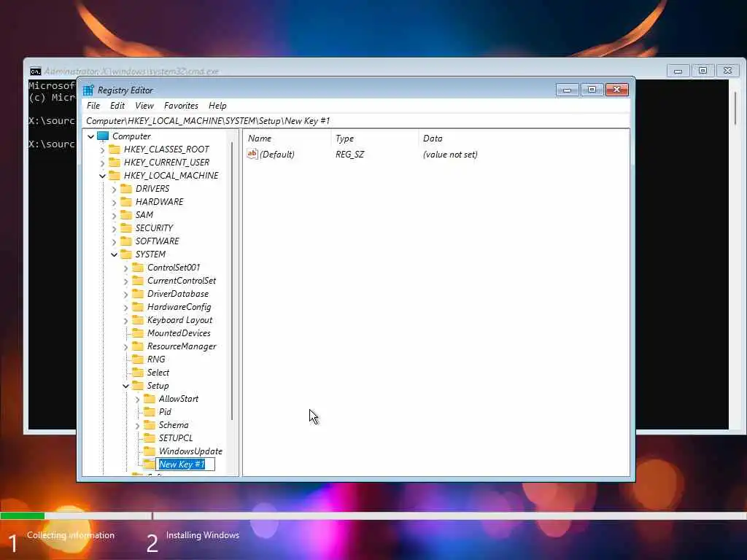Expand the SOFTWARE key chevron

click(x=114, y=242)
